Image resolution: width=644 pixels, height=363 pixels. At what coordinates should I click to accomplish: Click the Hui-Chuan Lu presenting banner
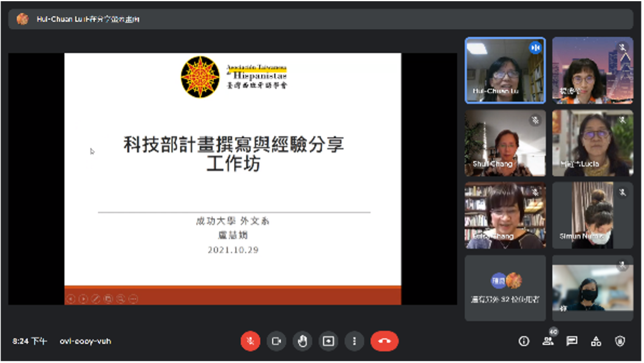point(320,19)
